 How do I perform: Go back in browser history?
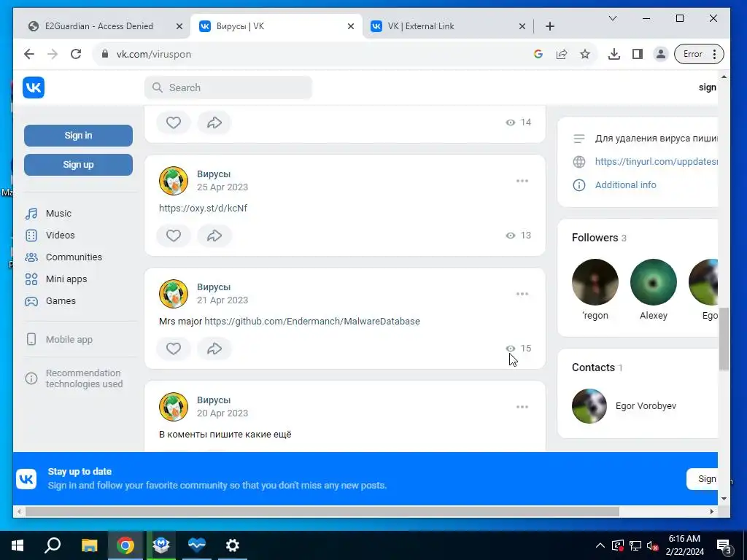tap(29, 54)
